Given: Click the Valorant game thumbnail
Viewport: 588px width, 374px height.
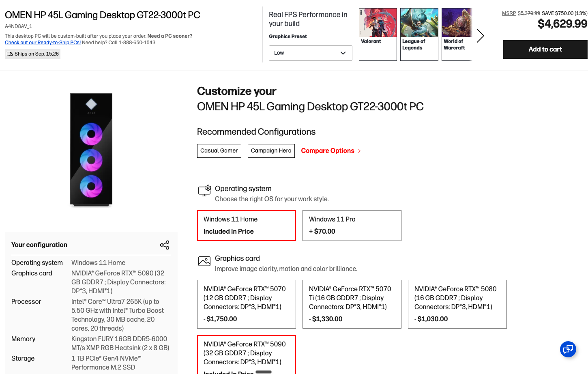Looking at the screenshot, I should tap(378, 34).
